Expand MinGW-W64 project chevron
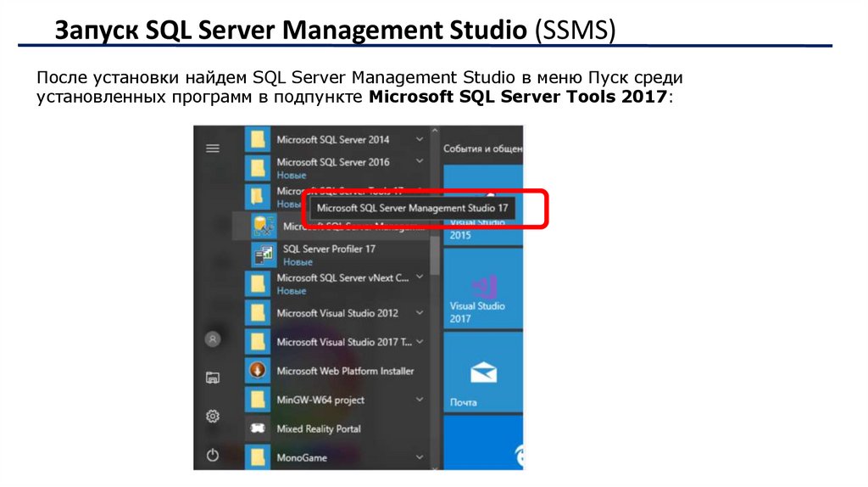 (420, 400)
